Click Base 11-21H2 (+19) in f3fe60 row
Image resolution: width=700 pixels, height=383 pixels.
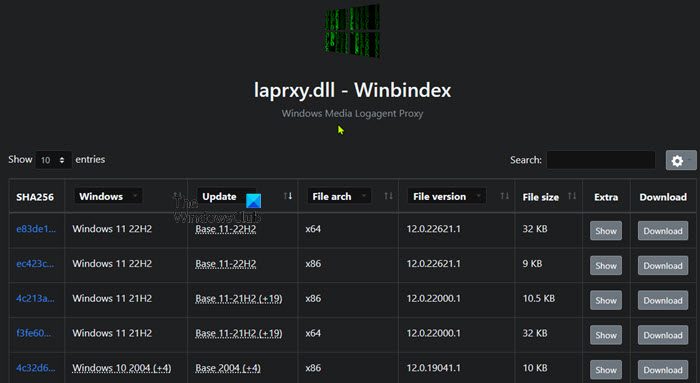(239, 333)
